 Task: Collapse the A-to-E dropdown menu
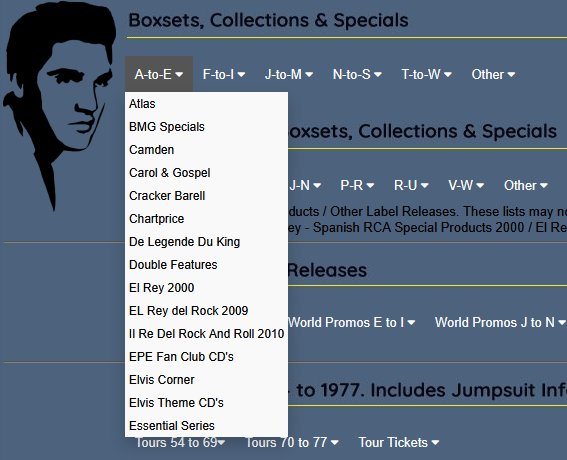click(x=159, y=74)
